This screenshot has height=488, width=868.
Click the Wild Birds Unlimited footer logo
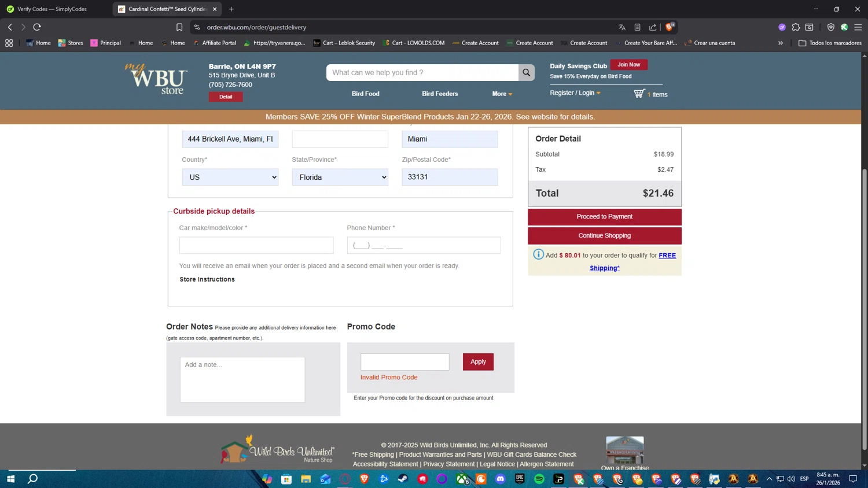click(277, 449)
